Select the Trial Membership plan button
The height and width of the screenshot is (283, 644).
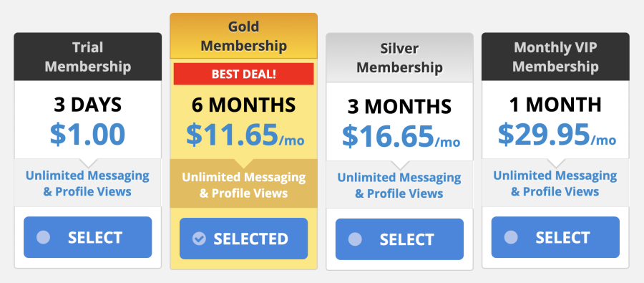(x=87, y=237)
